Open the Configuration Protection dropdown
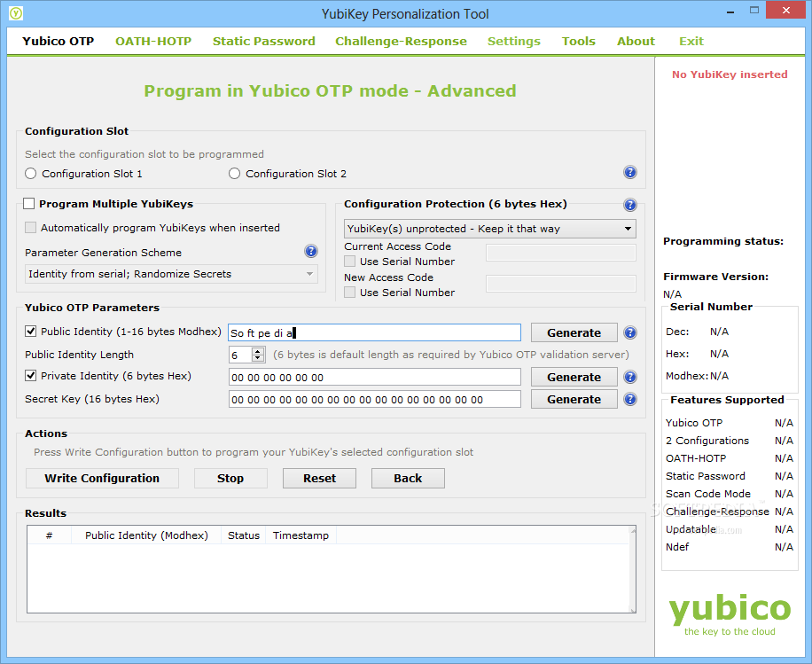This screenshot has height=664, width=812. 490,229
